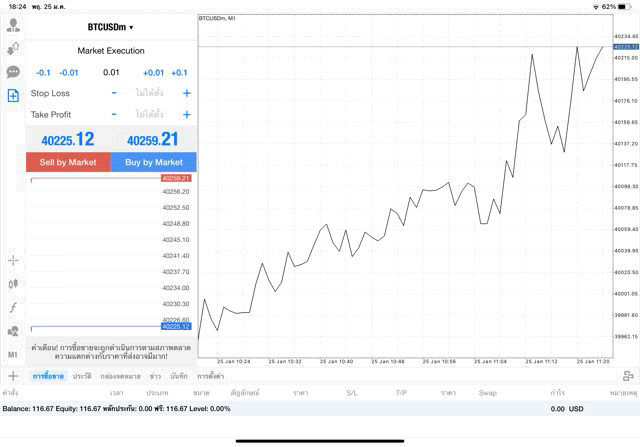Open the objects shapes icon
640x447 pixels.
pos(13,331)
